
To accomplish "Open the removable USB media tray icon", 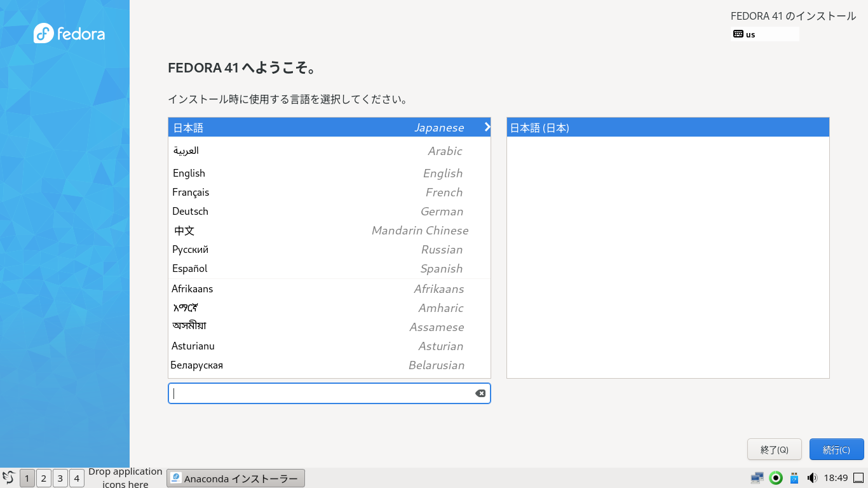I will 794,478.
